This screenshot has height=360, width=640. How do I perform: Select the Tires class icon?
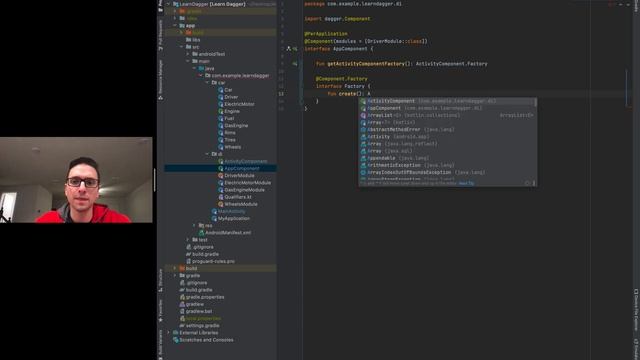[x=220, y=140]
